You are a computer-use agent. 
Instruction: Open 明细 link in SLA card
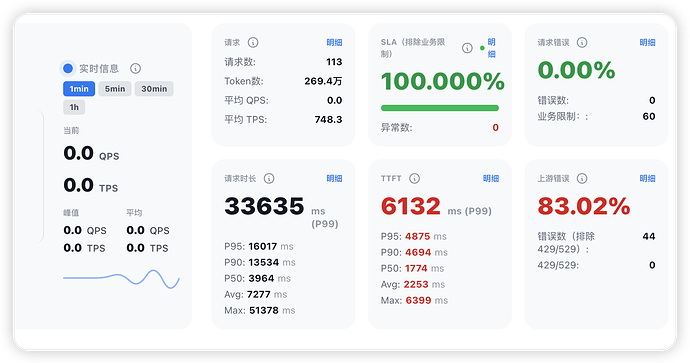click(492, 48)
